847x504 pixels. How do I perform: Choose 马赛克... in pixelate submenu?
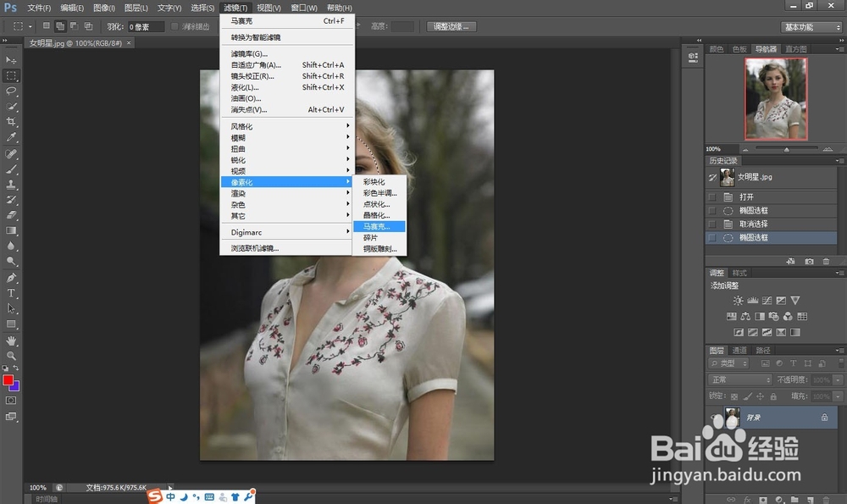[379, 226]
